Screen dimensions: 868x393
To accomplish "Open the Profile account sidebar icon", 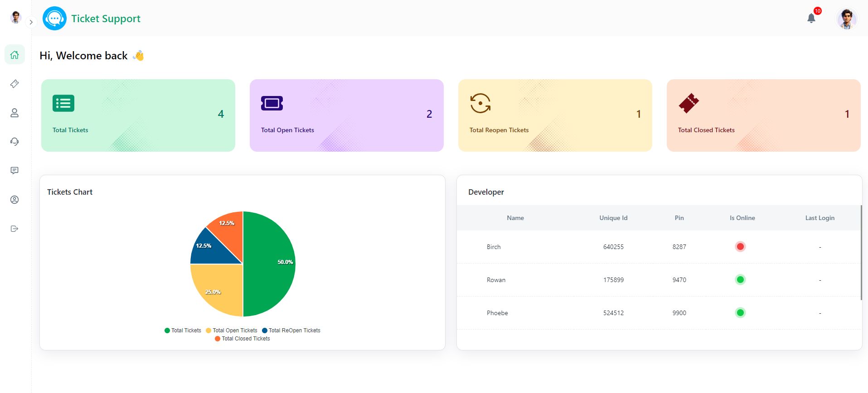I will (x=15, y=200).
